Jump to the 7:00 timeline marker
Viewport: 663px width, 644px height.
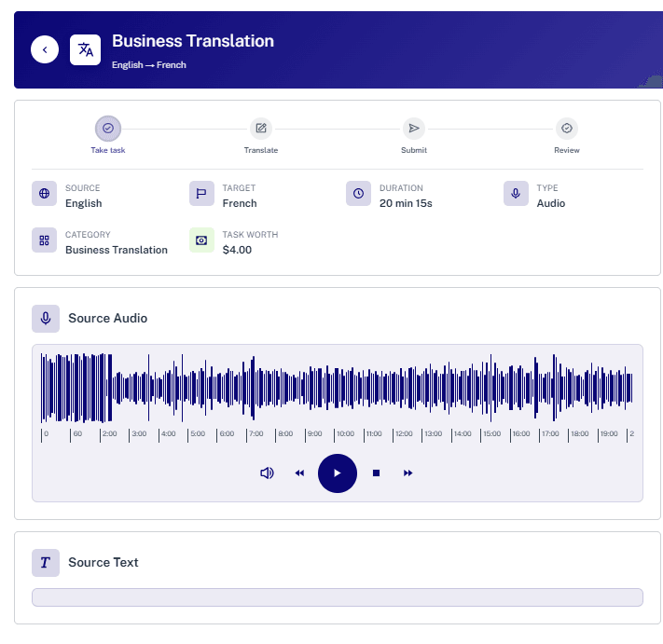(256, 434)
